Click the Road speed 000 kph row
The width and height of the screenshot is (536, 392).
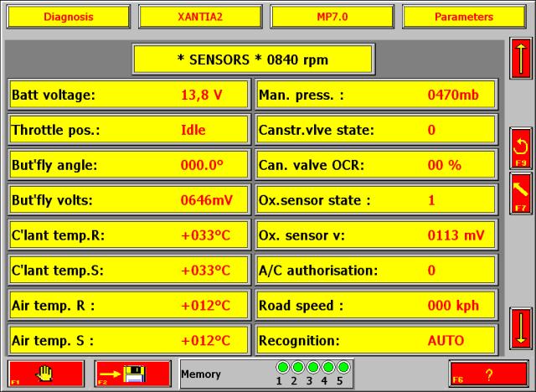tap(376, 305)
